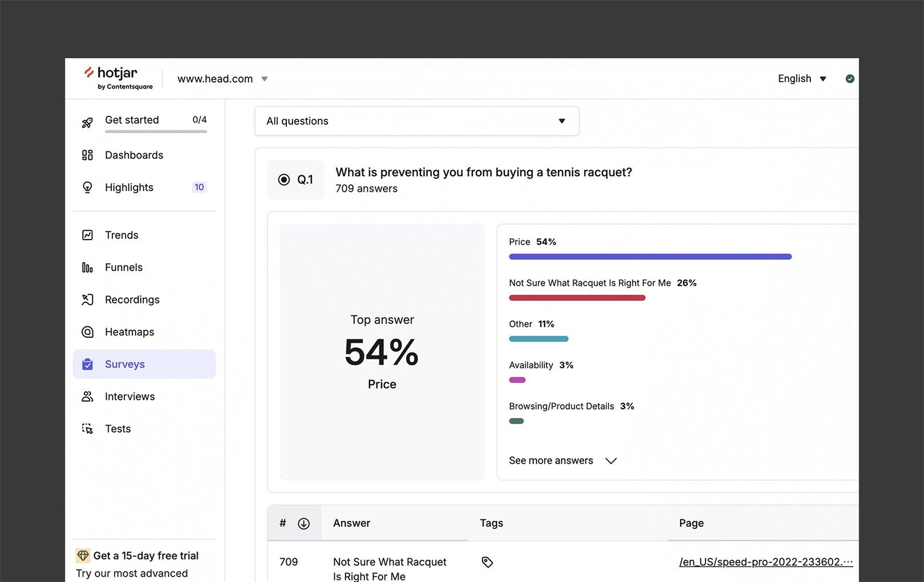This screenshot has height=582, width=924.
Task: Click the Tests cursor icon
Action: click(87, 429)
